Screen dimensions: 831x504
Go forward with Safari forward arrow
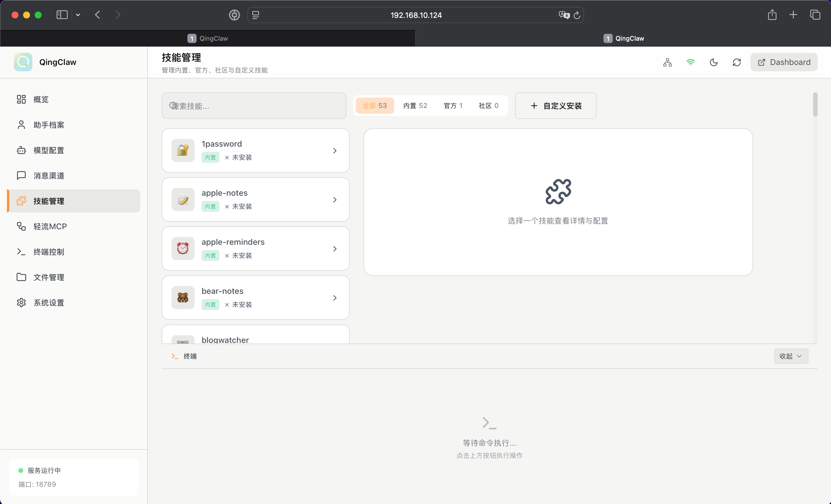pyautogui.click(x=118, y=15)
